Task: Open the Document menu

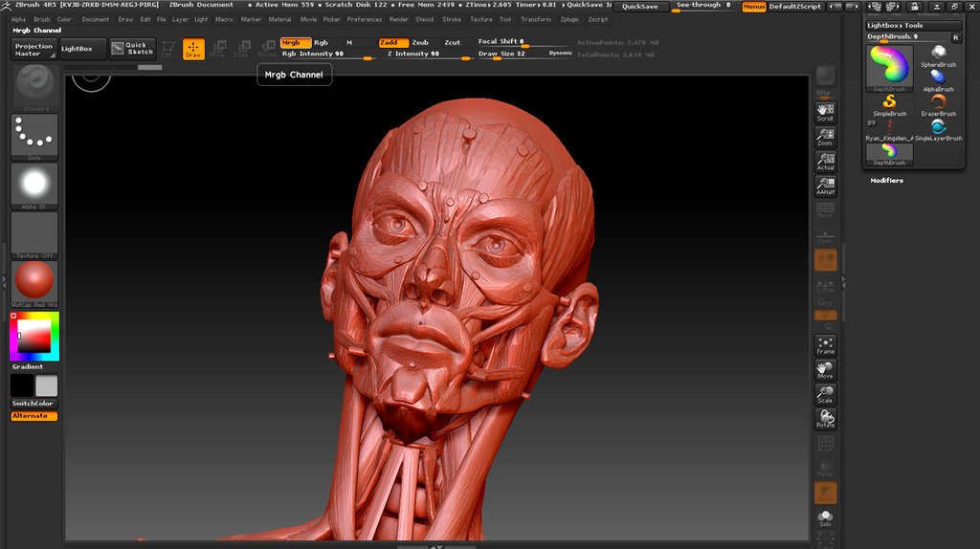Action: click(x=96, y=19)
